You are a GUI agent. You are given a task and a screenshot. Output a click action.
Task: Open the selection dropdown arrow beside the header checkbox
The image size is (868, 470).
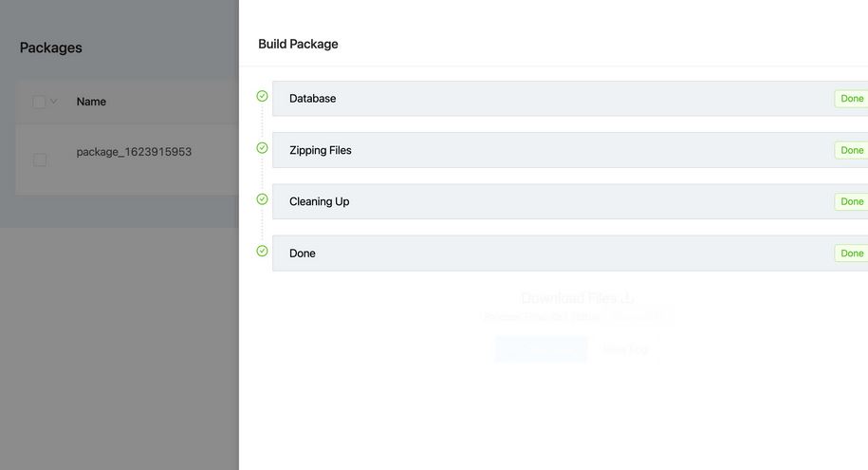[54, 102]
